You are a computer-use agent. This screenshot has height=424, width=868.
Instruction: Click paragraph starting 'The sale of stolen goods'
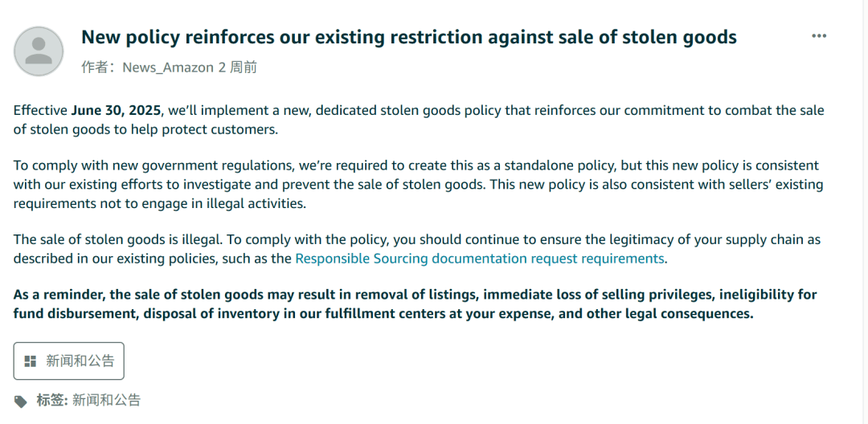[417, 249]
